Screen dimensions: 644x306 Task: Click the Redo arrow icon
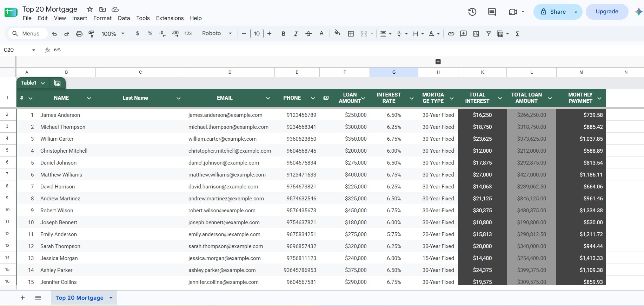coord(67,34)
